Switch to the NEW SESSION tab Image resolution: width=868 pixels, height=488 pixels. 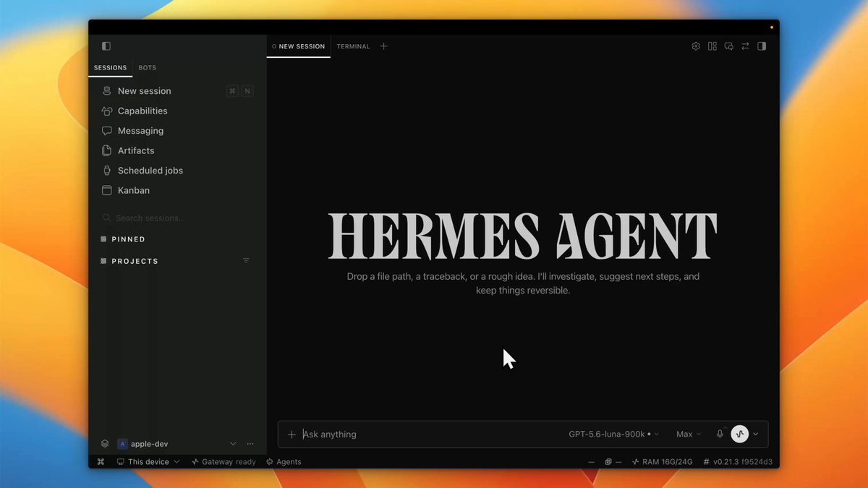[299, 46]
